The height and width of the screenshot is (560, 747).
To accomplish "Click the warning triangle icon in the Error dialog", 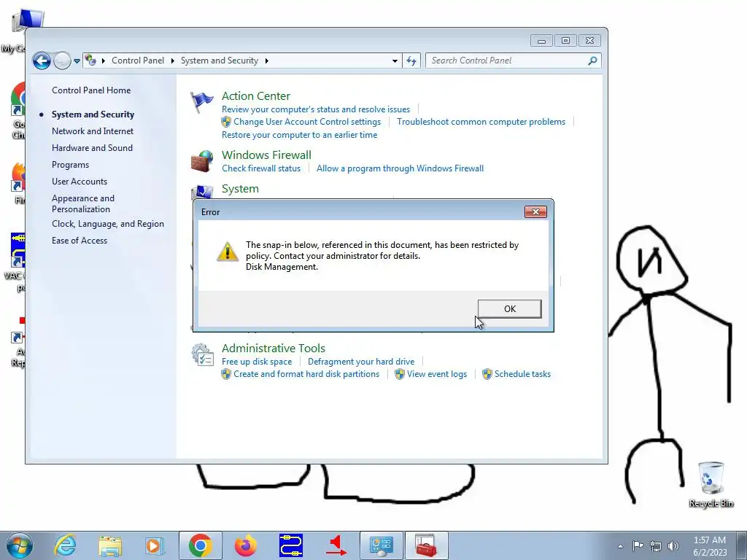I will tap(228, 252).
